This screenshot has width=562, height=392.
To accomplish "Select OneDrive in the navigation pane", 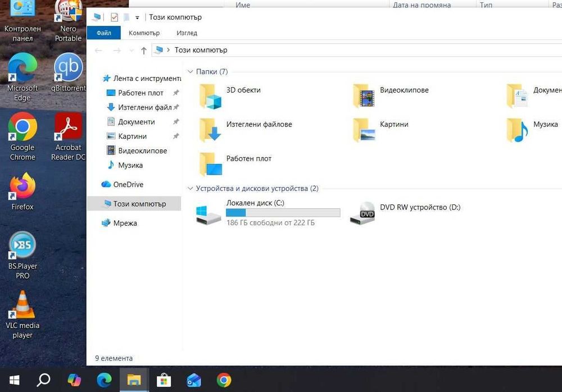I will pos(122,185).
